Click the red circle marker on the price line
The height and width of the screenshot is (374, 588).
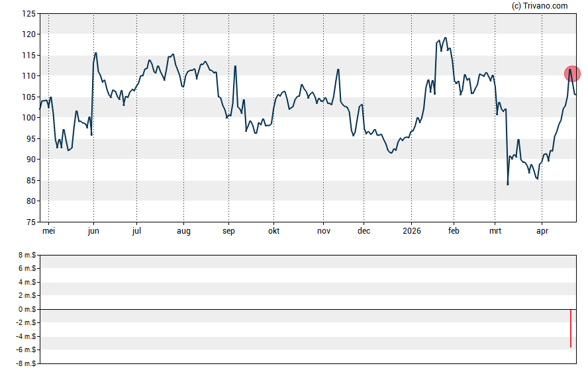tap(572, 73)
